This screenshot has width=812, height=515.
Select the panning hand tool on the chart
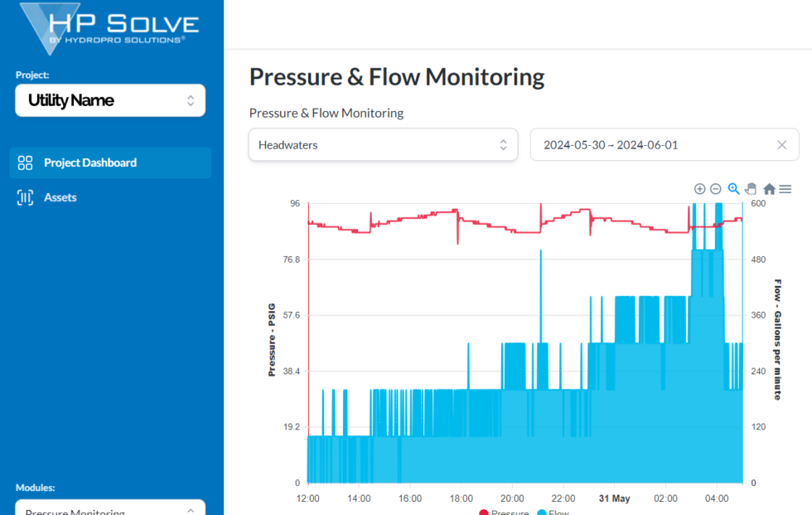[x=751, y=188]
